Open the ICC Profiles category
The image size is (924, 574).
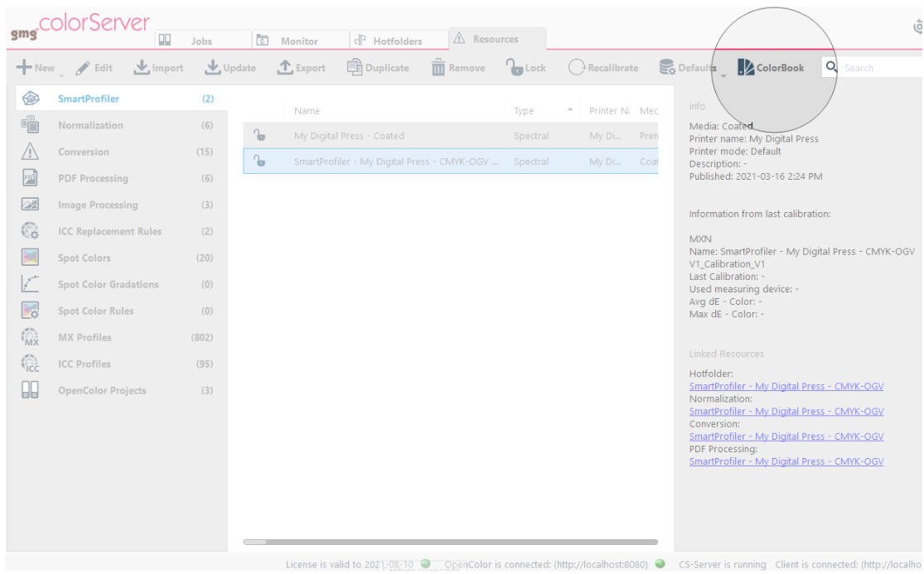coord(84,364)
